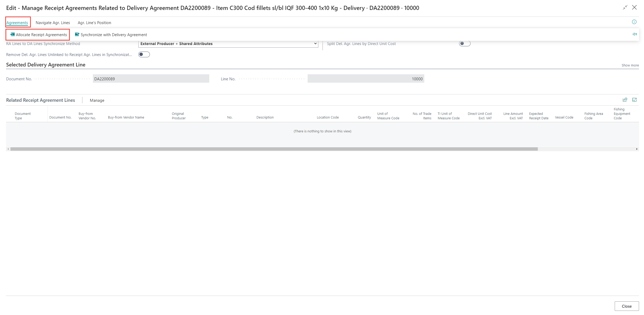Toggle Remove Del. Agr. Lines Unlinked switch
Viewport: 644px width, 315px height.
[x=144, y=54]
